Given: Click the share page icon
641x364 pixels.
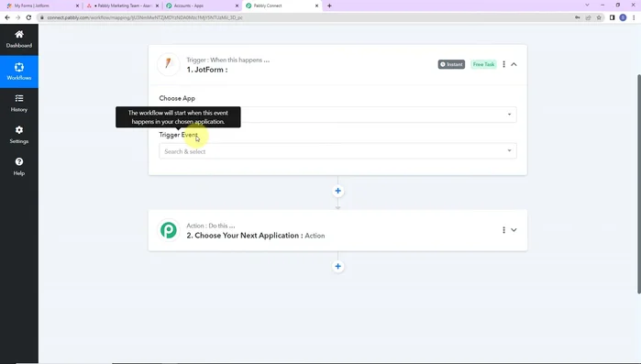Looking at the screenshot, I should coord(588,17).
